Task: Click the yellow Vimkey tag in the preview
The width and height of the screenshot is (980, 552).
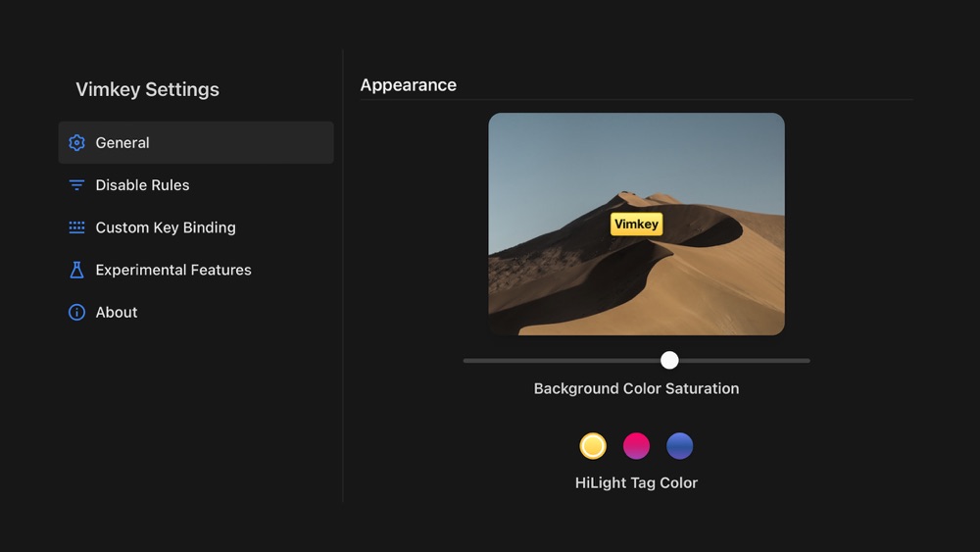Action: [636, 224]
